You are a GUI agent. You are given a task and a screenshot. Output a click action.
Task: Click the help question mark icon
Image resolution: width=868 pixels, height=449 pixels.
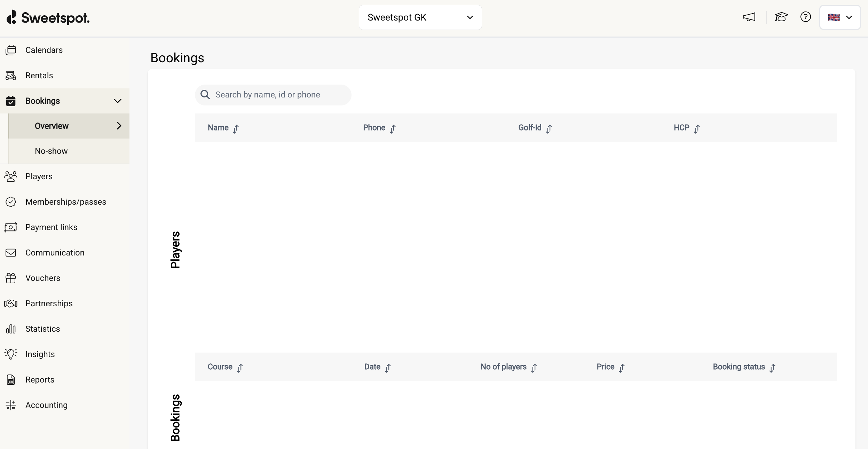(805, 17)
